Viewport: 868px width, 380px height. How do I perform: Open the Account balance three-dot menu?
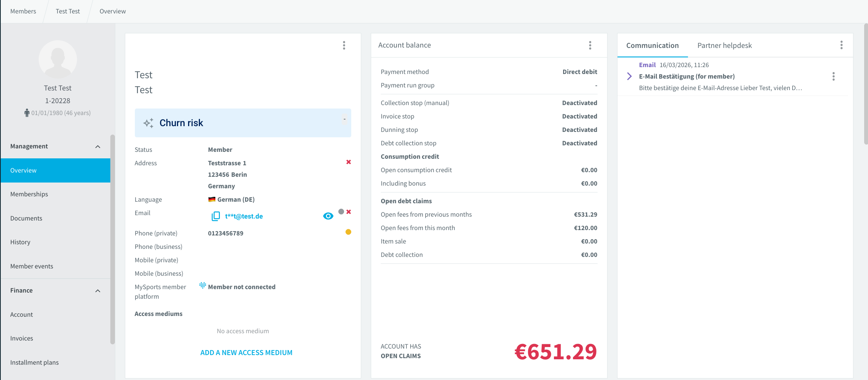point(590,45)
